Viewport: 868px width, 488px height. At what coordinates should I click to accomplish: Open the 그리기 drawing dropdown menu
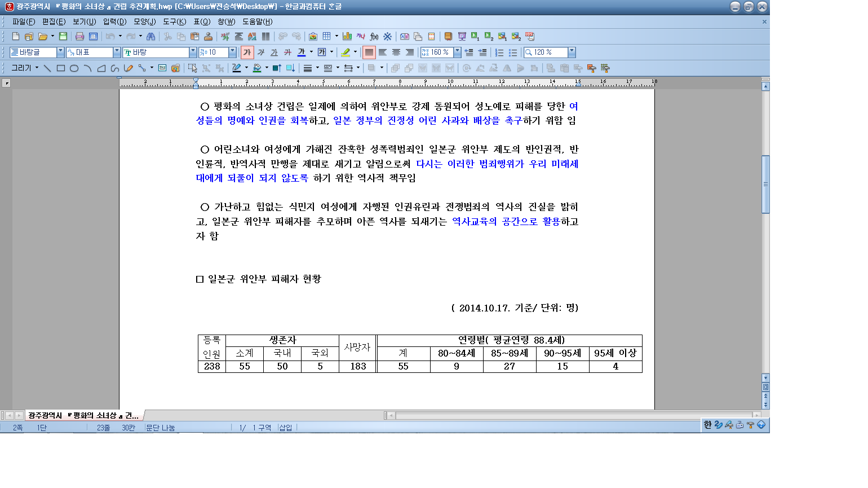pos(25,68)
